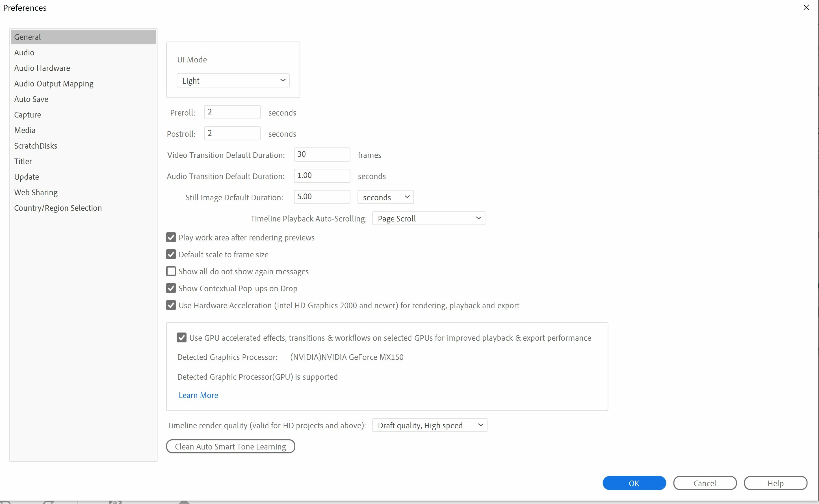819x504 pixels.
Task: Go to Country/Region Selection category
Action: 58,208
